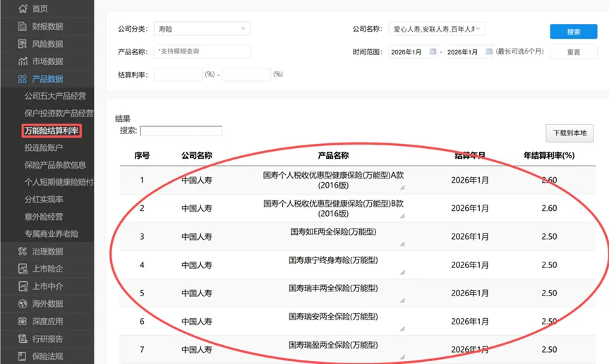609x364 pixels.
Task: Focus the 产品名称 fuzzy search field
Action: coord(202,51)
